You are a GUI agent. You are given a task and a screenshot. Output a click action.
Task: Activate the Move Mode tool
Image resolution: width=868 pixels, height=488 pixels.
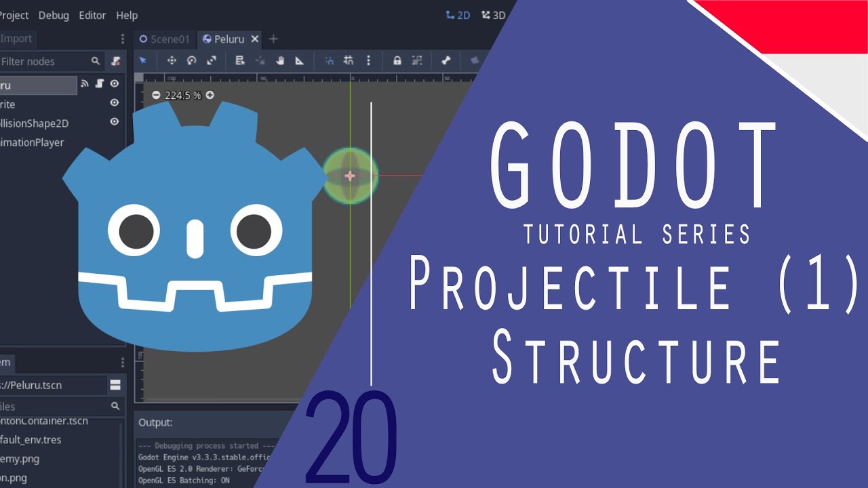click(172, 60)
